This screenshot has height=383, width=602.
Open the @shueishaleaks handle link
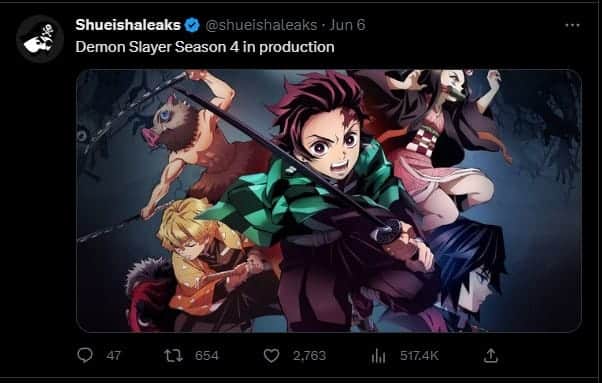coord(261,25)
